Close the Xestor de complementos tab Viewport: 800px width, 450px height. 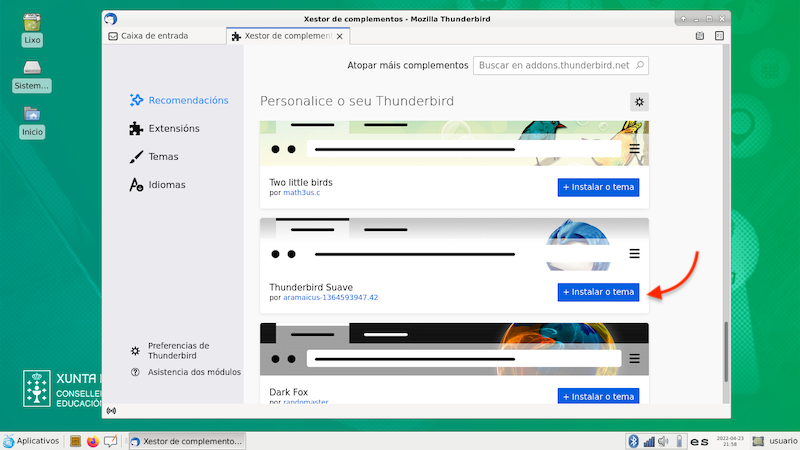coord(340,36)
